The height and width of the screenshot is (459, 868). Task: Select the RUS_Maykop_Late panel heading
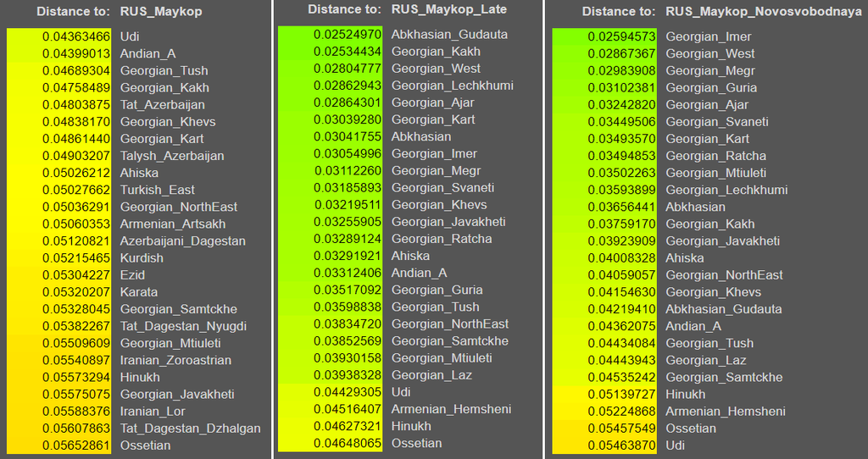pos(449,9)
